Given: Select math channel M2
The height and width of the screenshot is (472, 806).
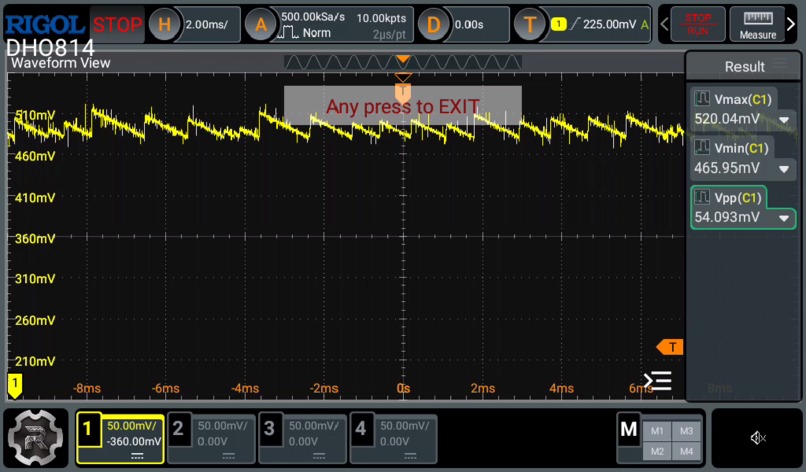Looking at the screenshot, I should tap(657, 451).
